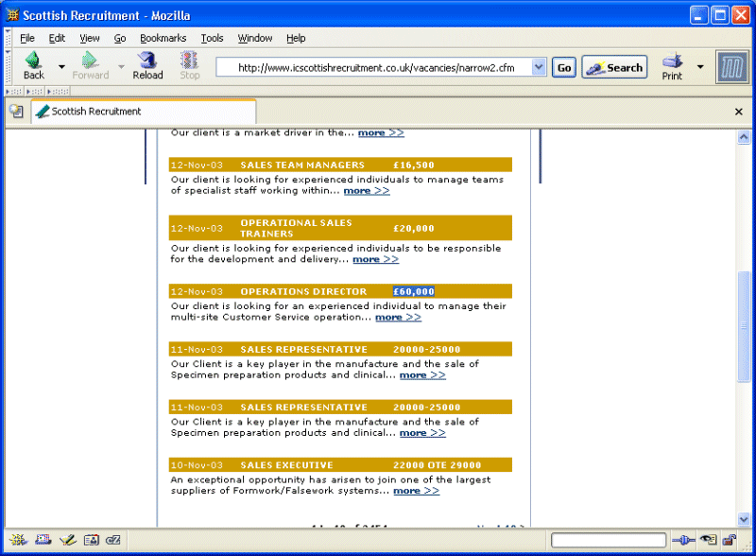Click the highlighted '£60,000' salary
The width and height of the screenshot is (756, 556).
coord(414,291)
